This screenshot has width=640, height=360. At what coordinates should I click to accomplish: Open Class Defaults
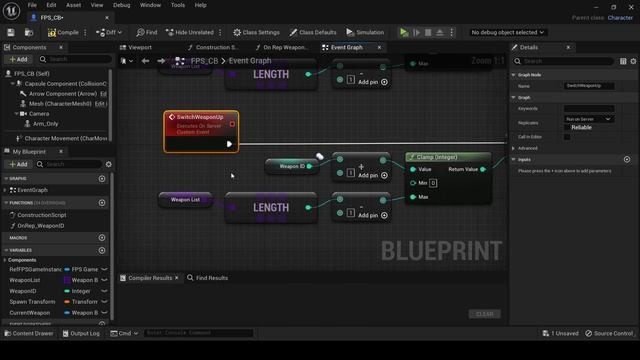(x=313, y=32)
